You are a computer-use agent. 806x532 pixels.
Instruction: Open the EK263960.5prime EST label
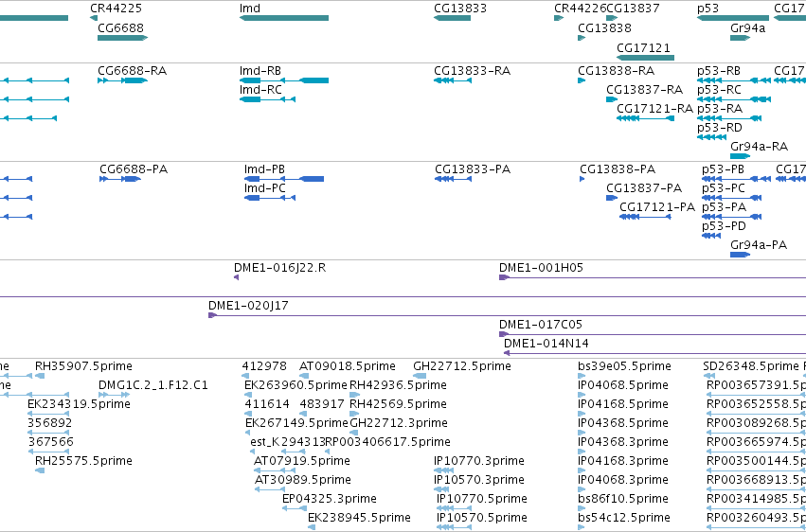point(296,385)
